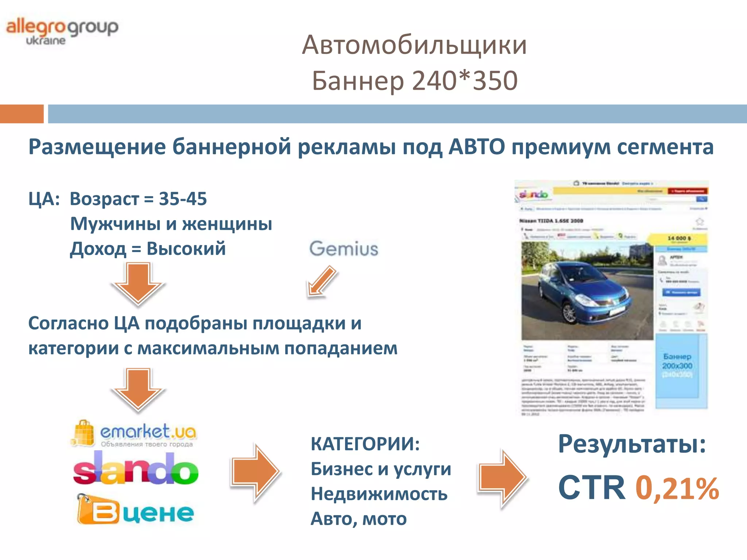Select the category 'Недвижимость'
The width and height of the screenshot is (747, 560).
[x=379, y=494]
